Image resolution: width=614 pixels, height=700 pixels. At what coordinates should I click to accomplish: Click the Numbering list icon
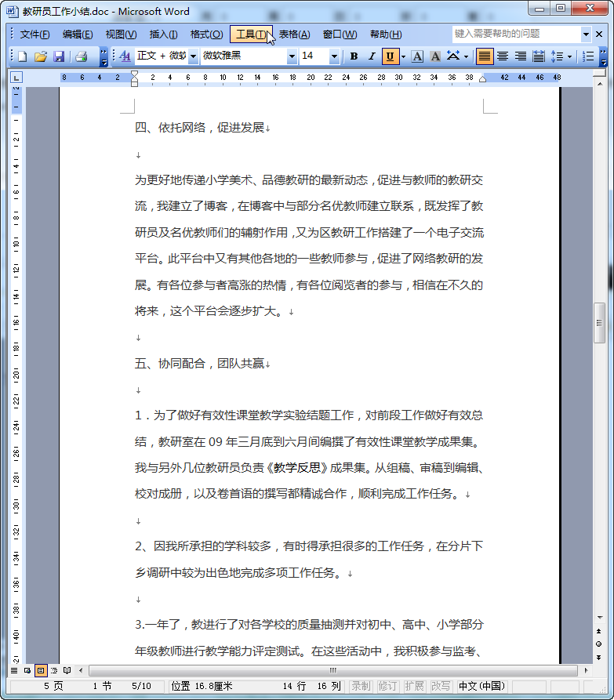(588, 56)
